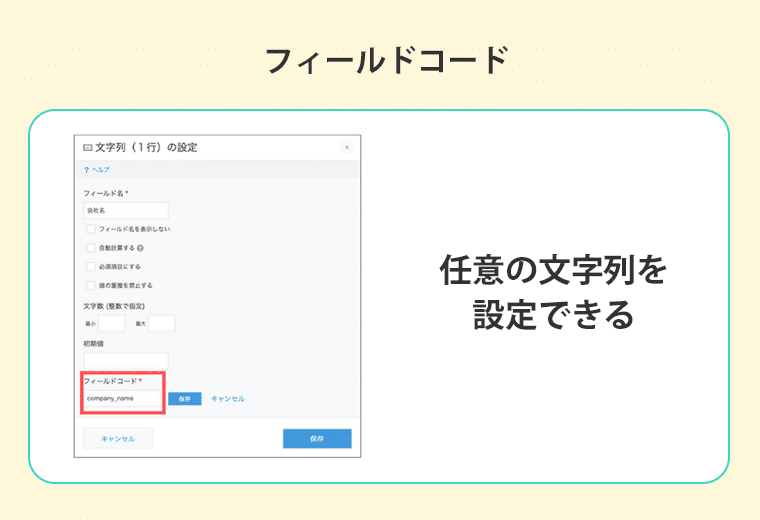The image size is (760, 520).
Task: Click the info icon beside 自動計算する
Action: (140, 248)
